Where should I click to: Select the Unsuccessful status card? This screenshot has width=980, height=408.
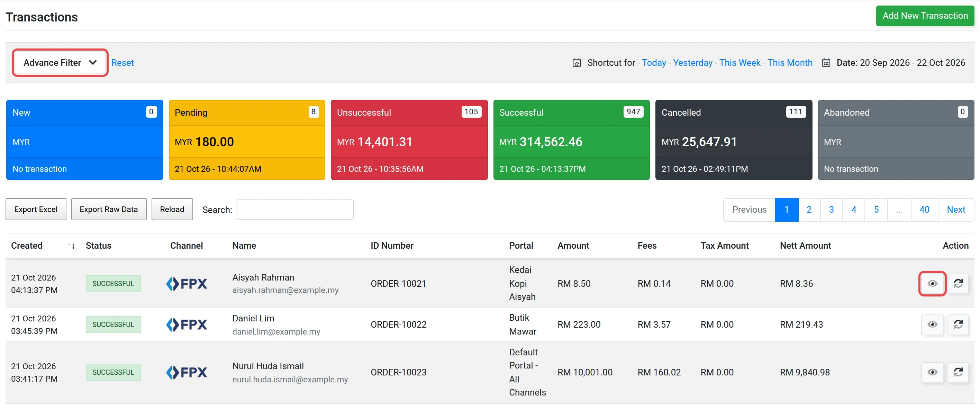point(409,140)
